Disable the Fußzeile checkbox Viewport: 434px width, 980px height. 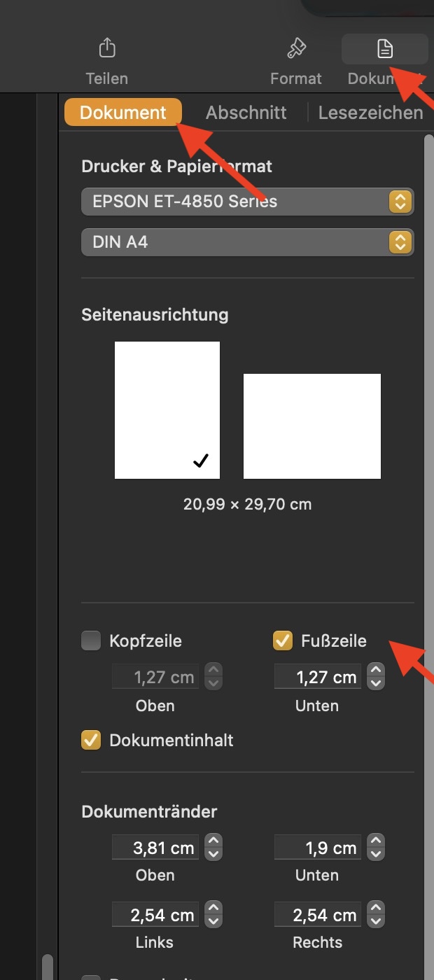(283, 640)
